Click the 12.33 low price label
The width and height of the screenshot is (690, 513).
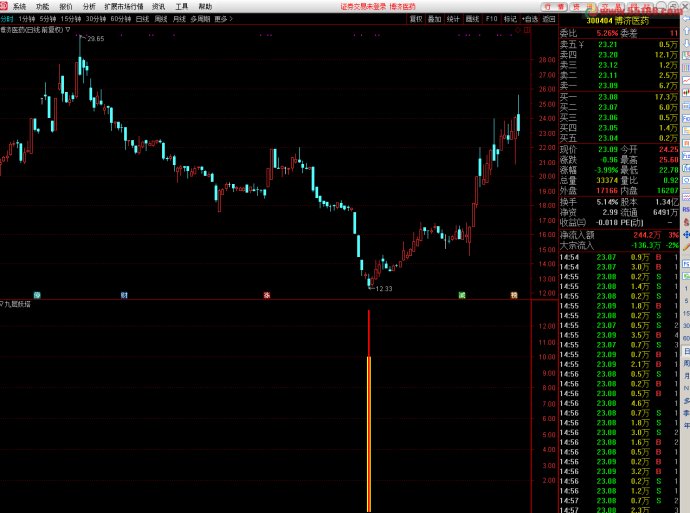coord(384,289)
